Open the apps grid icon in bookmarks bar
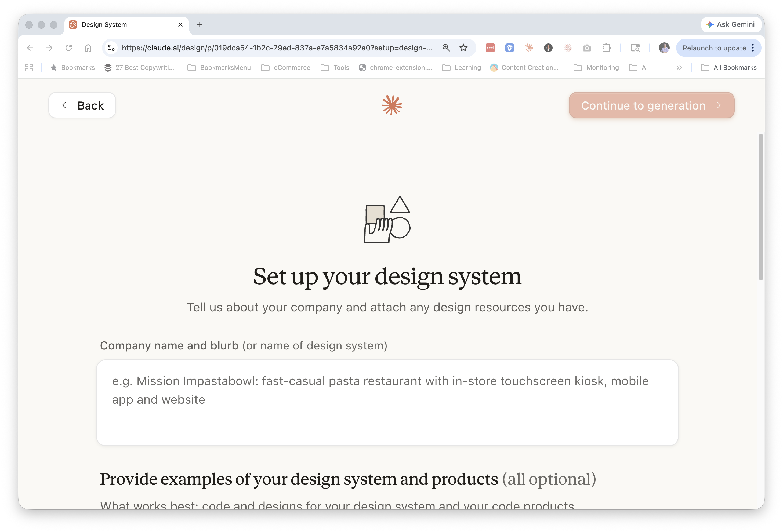The height and width of the screenshot is (532, 783). [x=29, y=68]
